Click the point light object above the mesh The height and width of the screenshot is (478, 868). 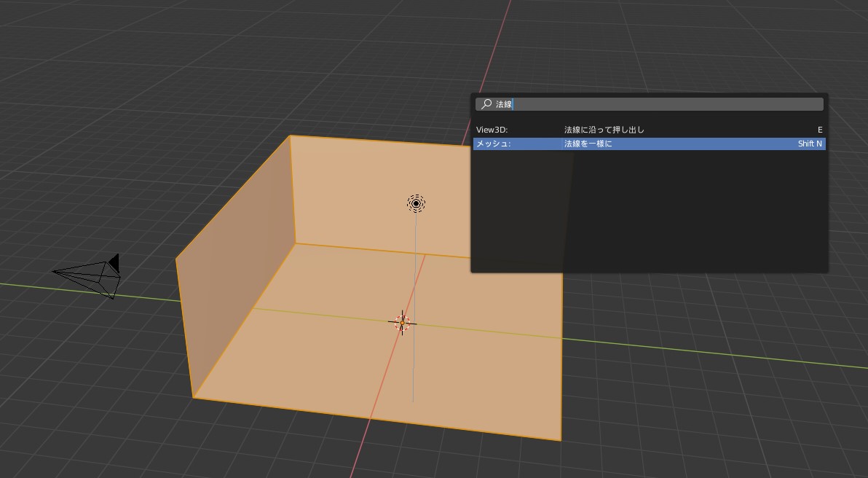point(417,203)
